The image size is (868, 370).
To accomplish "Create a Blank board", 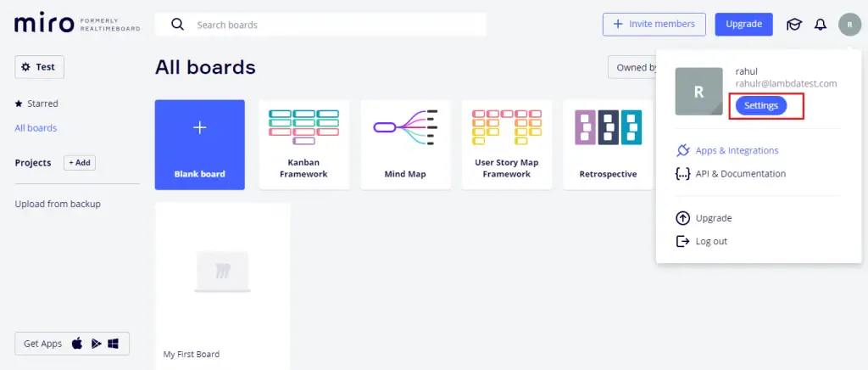I will coord(200,144).
